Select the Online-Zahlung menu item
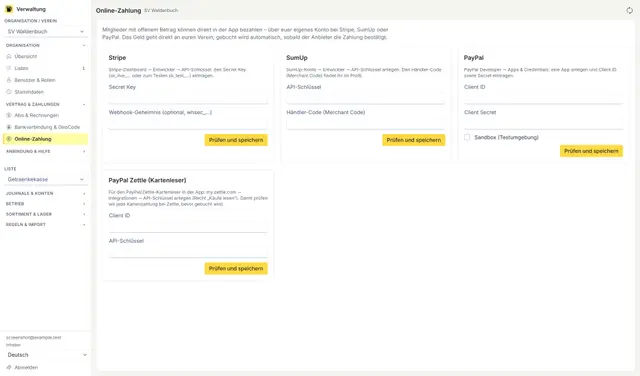Viewport: 640px width, 376px height. 46,139
